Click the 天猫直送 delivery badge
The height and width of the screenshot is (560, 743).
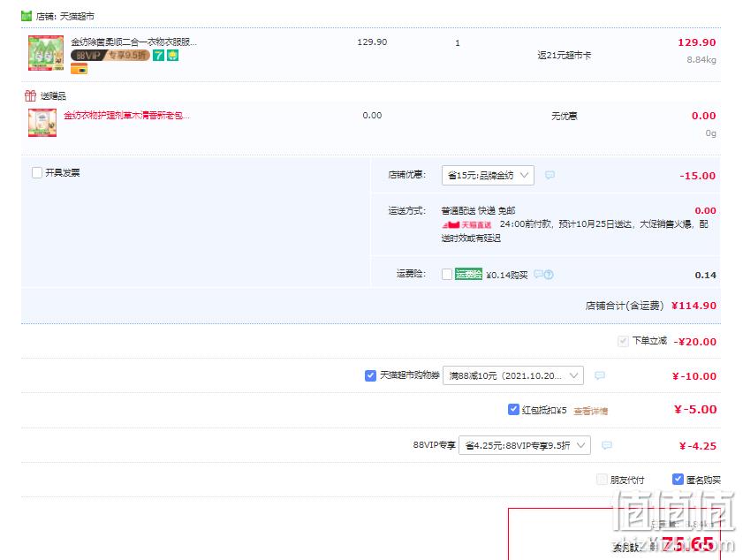466,224
